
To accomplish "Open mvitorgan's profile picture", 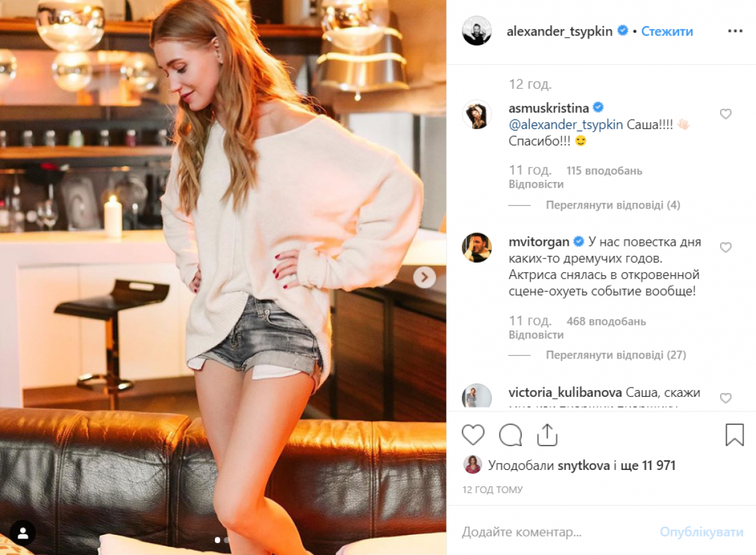I will [477, 248].
